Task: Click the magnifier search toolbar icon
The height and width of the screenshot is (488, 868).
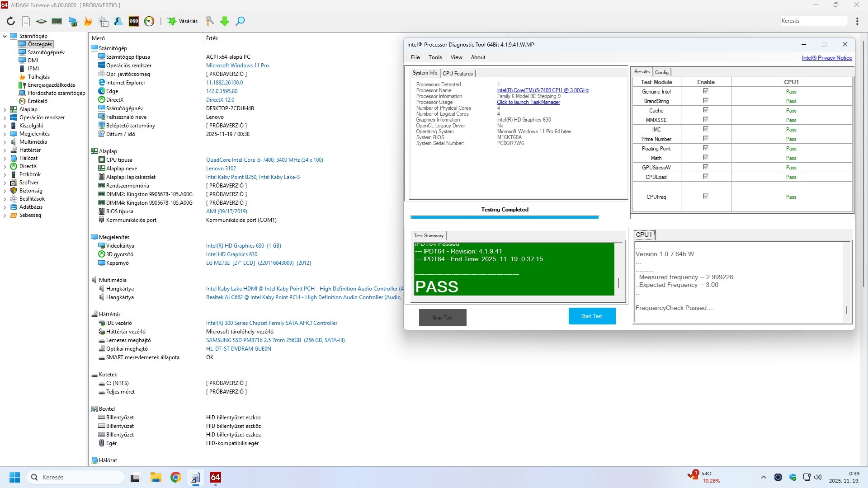Action: tap(240, 21)
